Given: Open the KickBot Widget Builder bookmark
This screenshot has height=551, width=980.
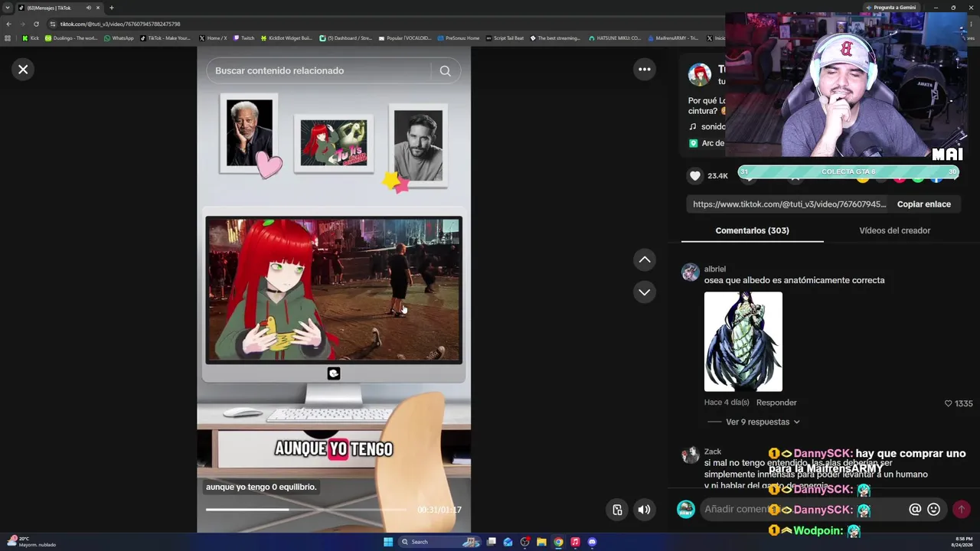Looking at the screenshot, I should coord(286,38).
